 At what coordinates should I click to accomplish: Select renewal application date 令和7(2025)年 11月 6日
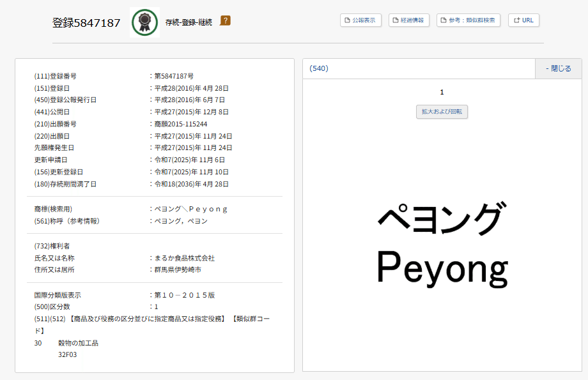[x=190, y=160]
